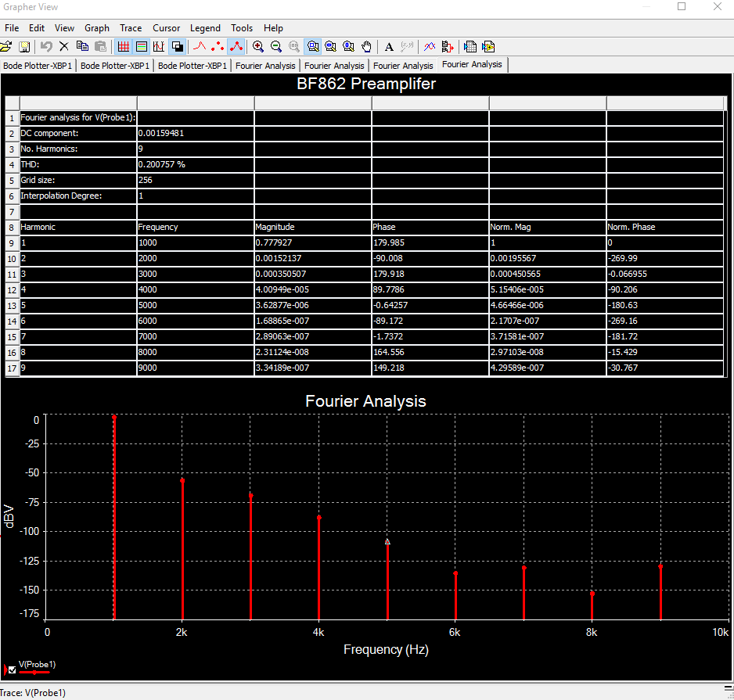Toggle the Show Legend icon
734x700 pixels.
[x=142, y=46]
